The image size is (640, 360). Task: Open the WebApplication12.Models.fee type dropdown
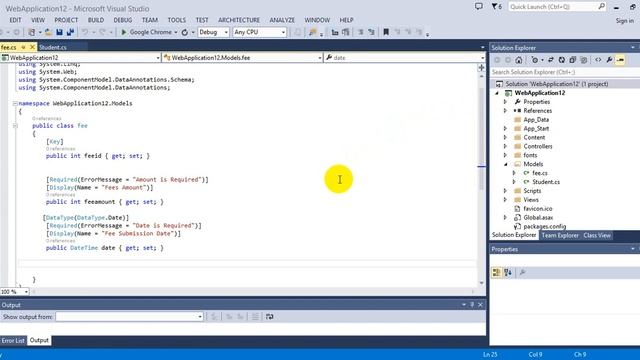[x=243, y=58]
